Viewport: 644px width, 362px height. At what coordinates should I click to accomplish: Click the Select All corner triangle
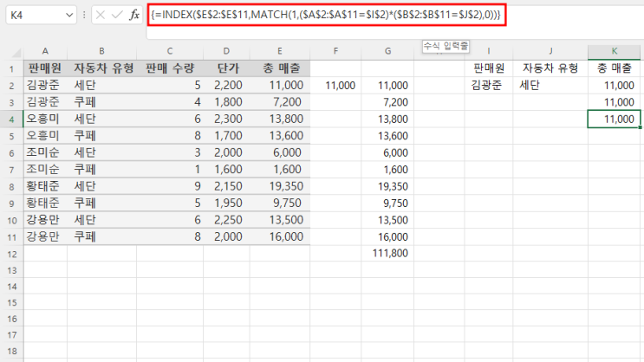point(16,52)
